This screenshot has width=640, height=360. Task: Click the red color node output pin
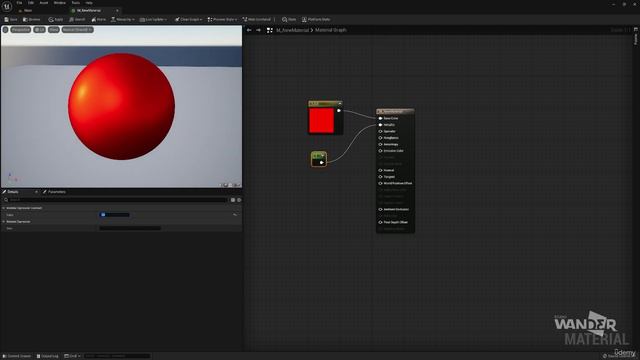[338, 111]
